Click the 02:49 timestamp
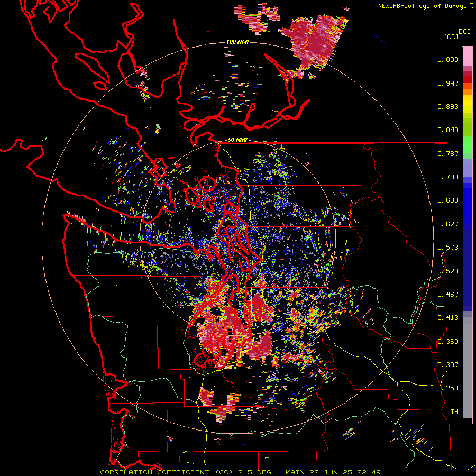The width and height of the screenshot is (476, 476). (368, 472)
